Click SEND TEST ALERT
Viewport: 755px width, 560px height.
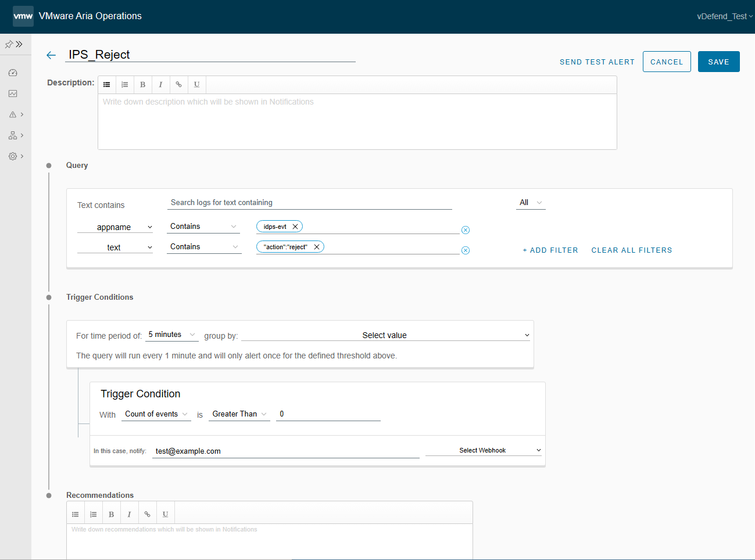point(597,62)
